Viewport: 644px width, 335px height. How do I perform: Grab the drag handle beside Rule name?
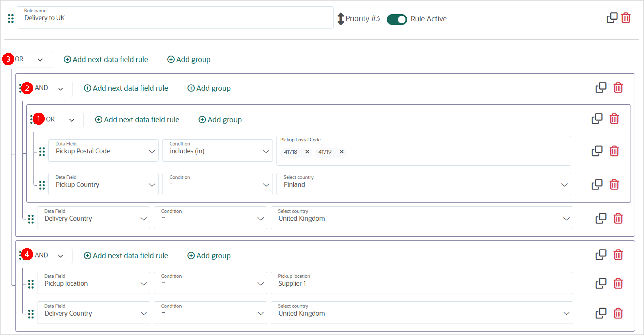11,18
